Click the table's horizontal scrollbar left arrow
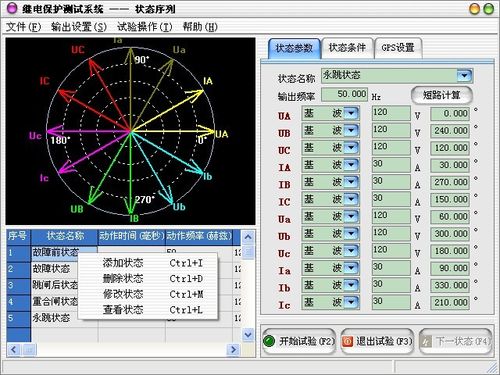The height and width of the screenshot is (375, 500). [x=13, y=350]
